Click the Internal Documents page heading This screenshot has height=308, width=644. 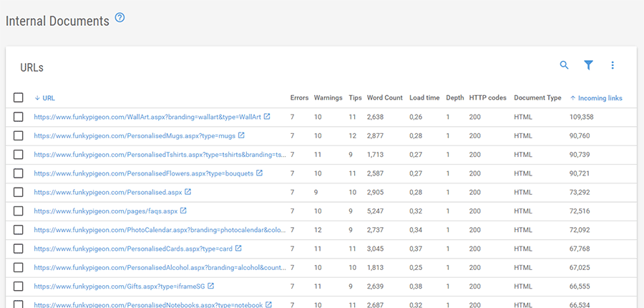(57, 21)
